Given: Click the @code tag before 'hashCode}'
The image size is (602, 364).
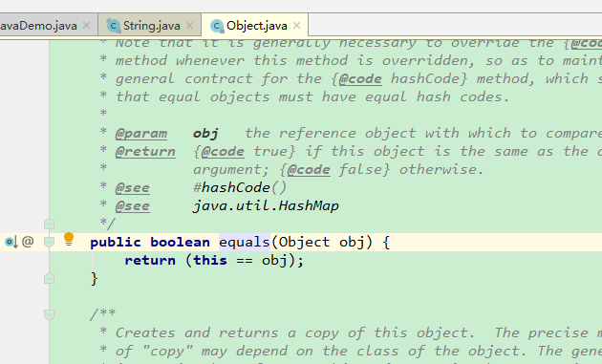Looking at the screenshot, I should [x=360, y=78].
